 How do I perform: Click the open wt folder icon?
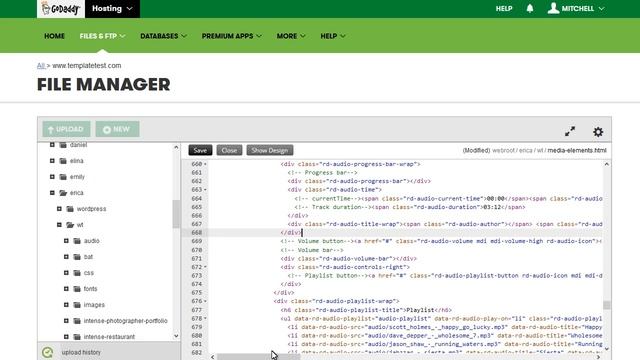tap(70, 225)
